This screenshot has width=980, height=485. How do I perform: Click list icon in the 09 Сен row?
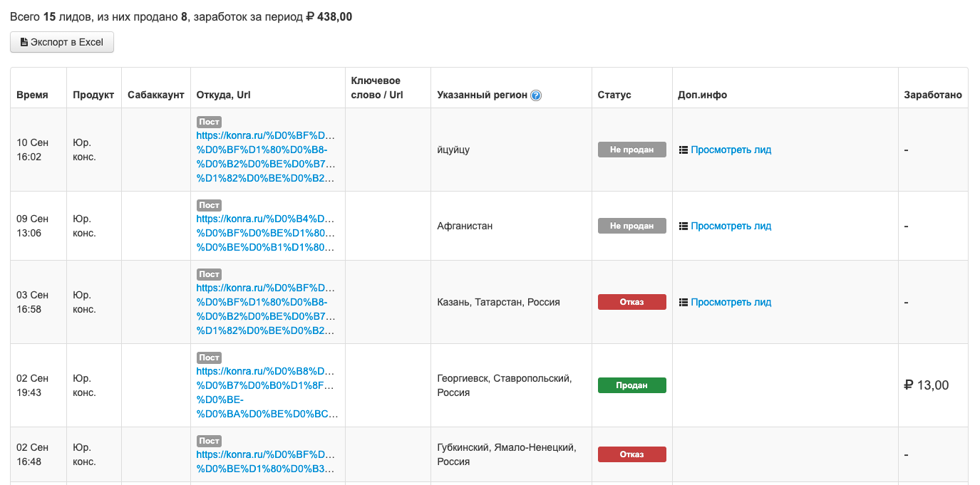tap(684, 226)
